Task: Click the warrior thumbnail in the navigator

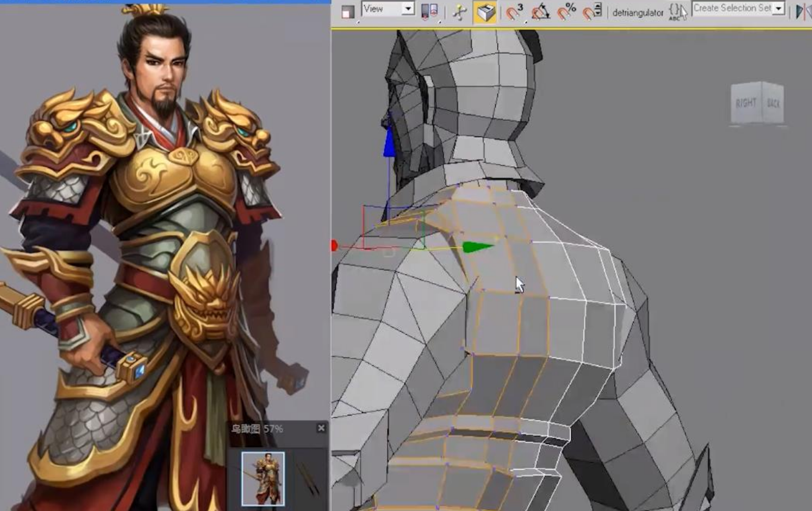Action: [263, 478]
